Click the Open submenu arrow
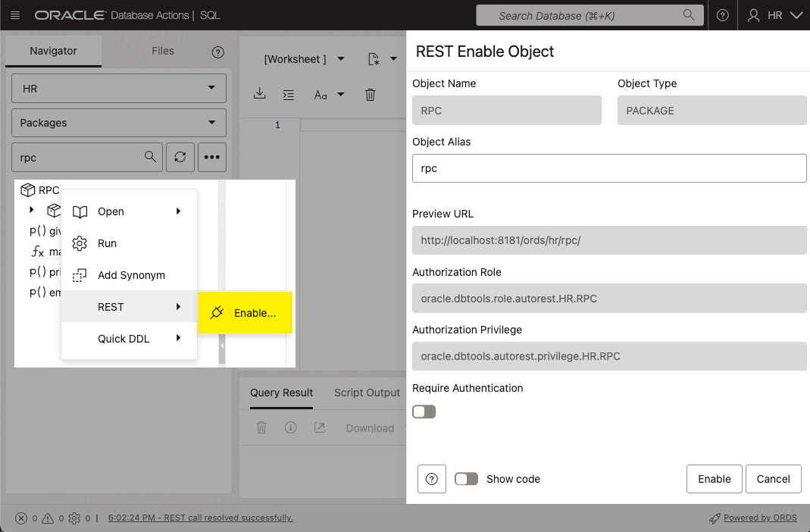The width and height of the screenshot is (810, 532). [178, 211]
